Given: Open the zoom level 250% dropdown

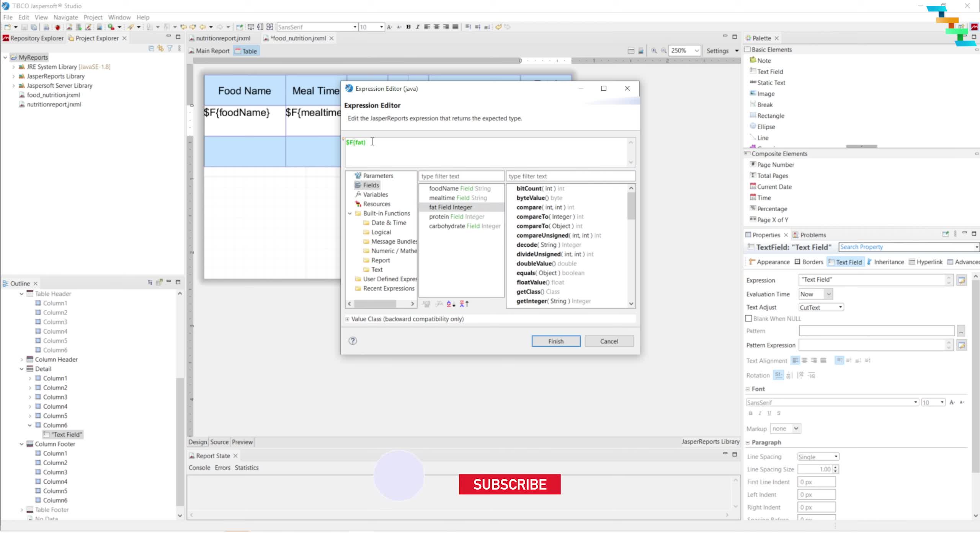Looking at the screenshot, I should (697, 51).
